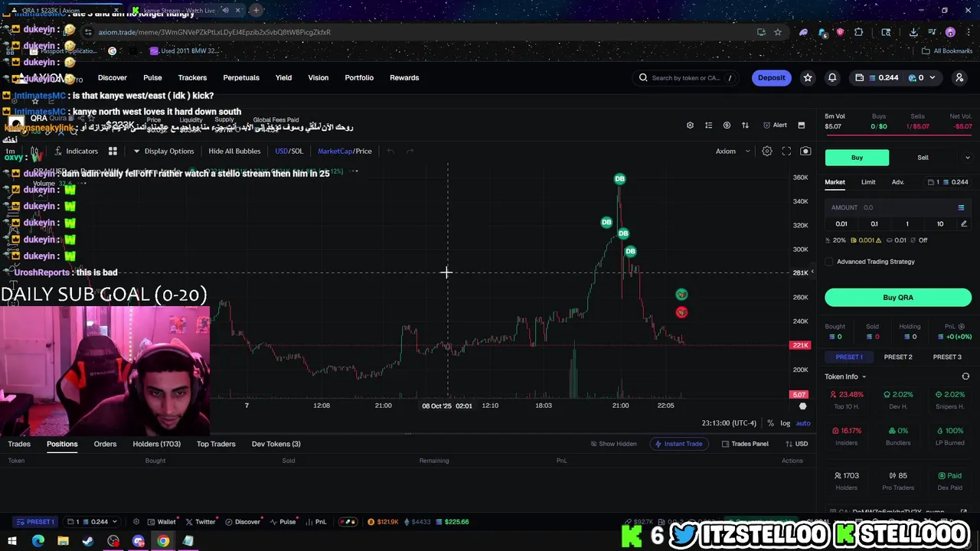
Task: Open the Windows Start menu
Action: click(12, 541)
